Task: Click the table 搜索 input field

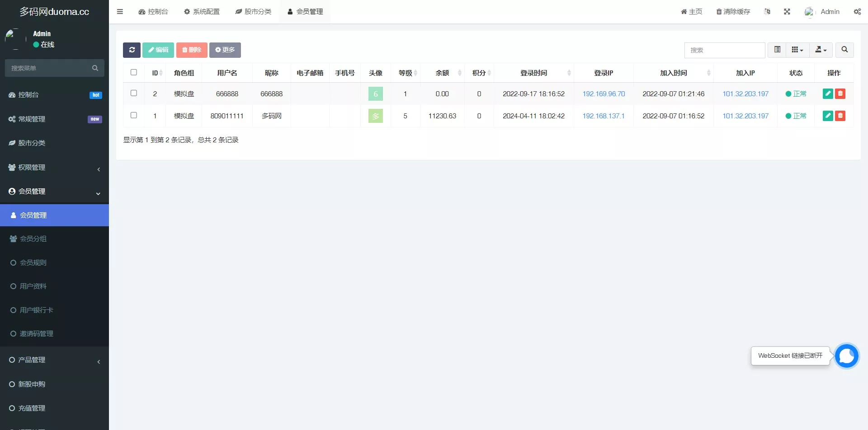Action: point(724,50)
